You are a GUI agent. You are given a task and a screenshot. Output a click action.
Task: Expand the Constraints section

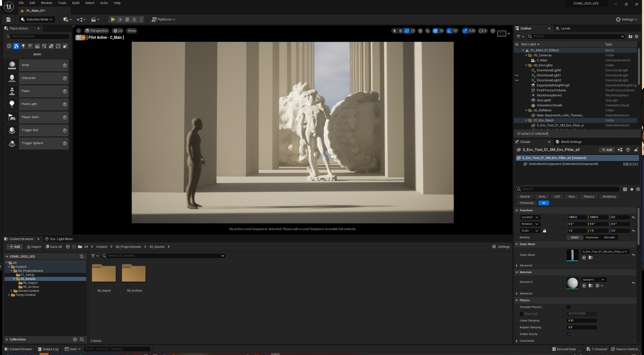click(517, 341)
